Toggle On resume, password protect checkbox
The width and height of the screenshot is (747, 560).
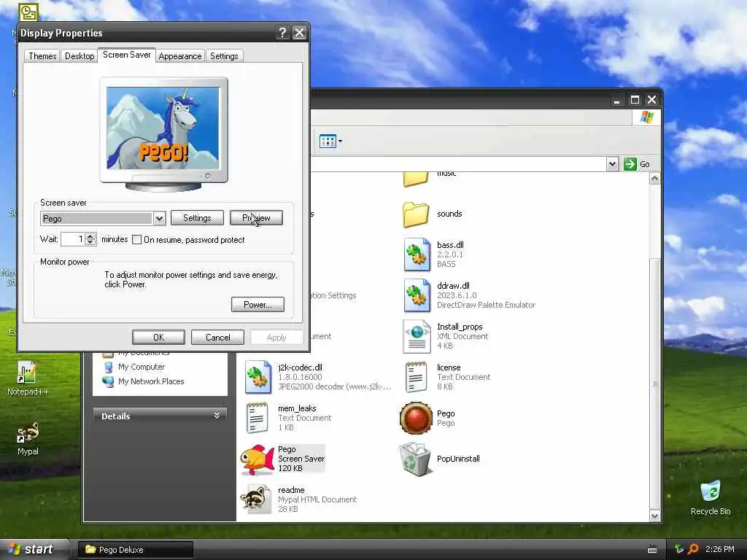point(136,239)
